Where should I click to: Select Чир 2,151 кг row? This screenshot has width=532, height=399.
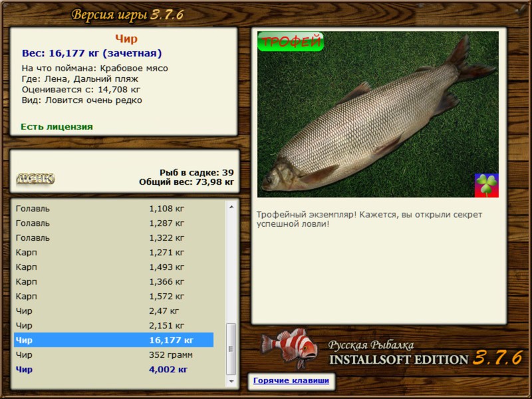[114, 325]
